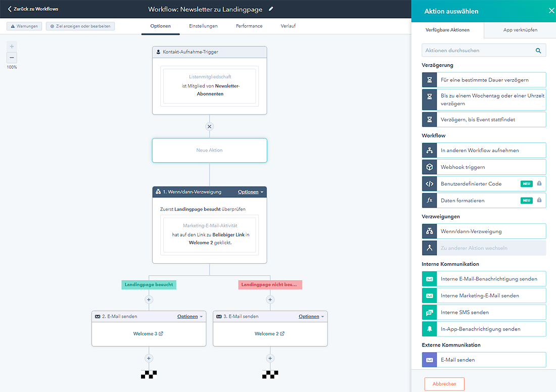Viewport: 556px width, 392px height.
Task: Choose Interne SMS senden action
Action: (484, 312)
